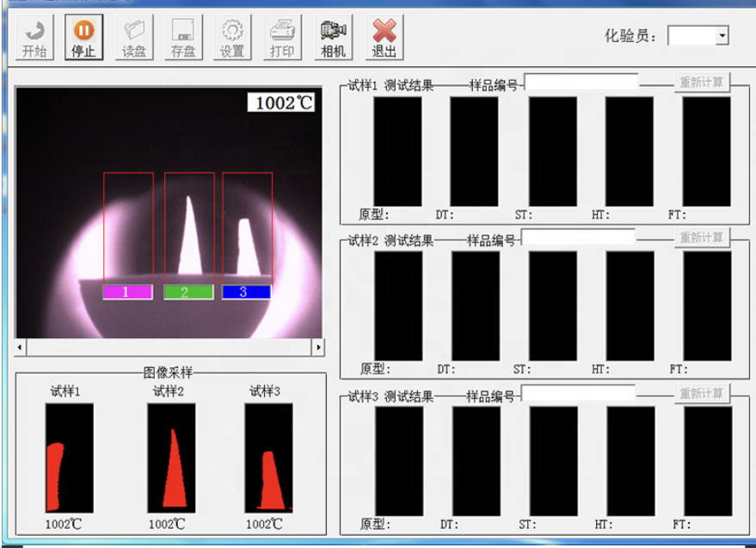Open 设置 (Settings) gear icon
This screenshot has height=548, width=756.
232,38
